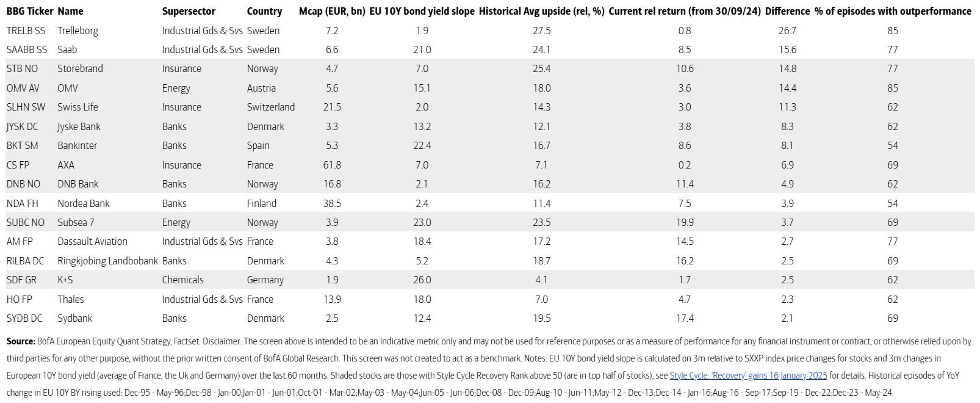Click the OMV AV ticker cell
Image resolution: width=980 pixels, height=403 pixels.
23,88
